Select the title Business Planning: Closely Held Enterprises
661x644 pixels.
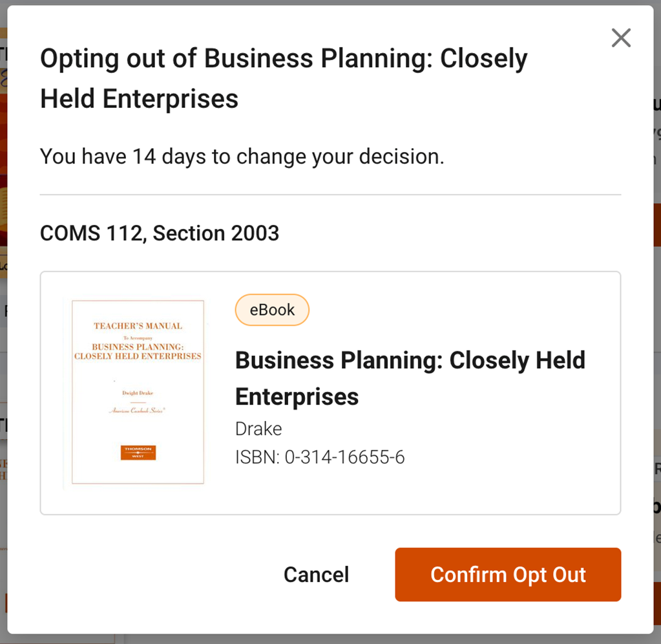tap(410, 378)
